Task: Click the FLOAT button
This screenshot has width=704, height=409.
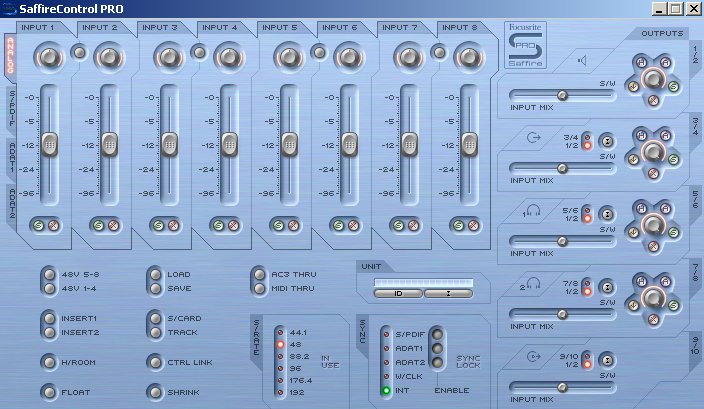Action: (x=49, y=392)
